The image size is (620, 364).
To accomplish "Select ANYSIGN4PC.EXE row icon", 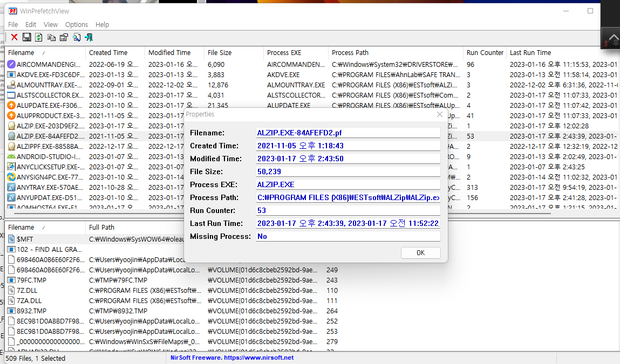I will point(11,177).
